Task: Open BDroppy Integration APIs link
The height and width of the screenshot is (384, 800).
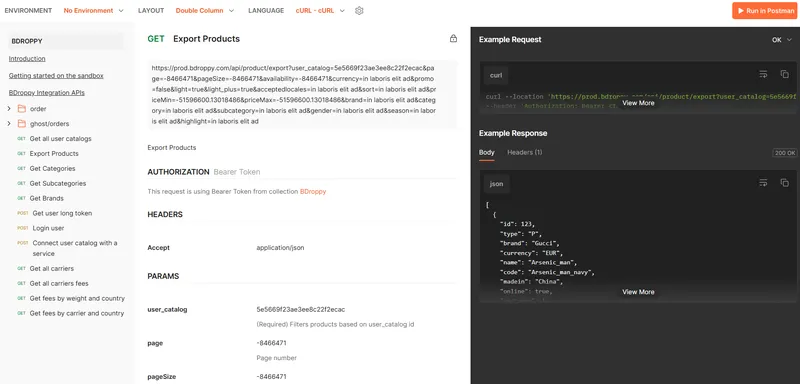Action: (x=46, y=93)
